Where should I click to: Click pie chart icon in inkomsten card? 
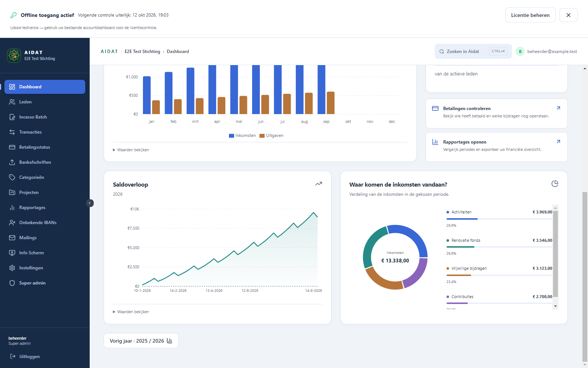tap(555, 184)
